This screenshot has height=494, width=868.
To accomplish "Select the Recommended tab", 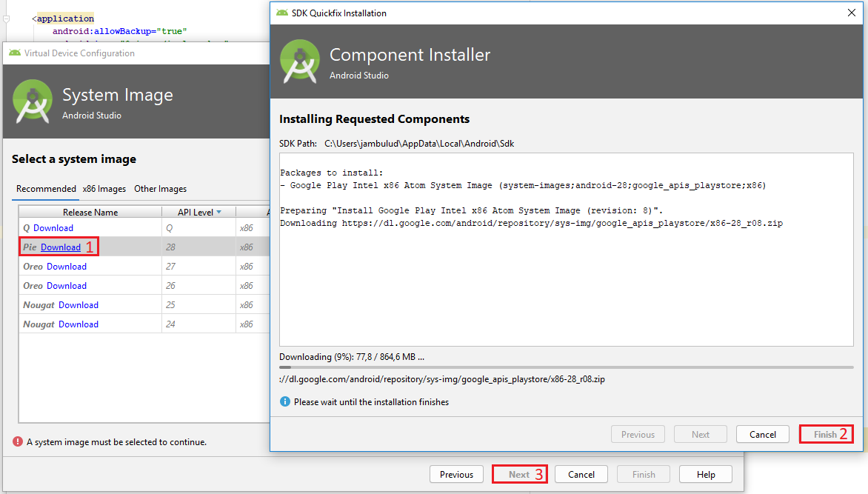I will pyautogui.click(x=46, y=189).
